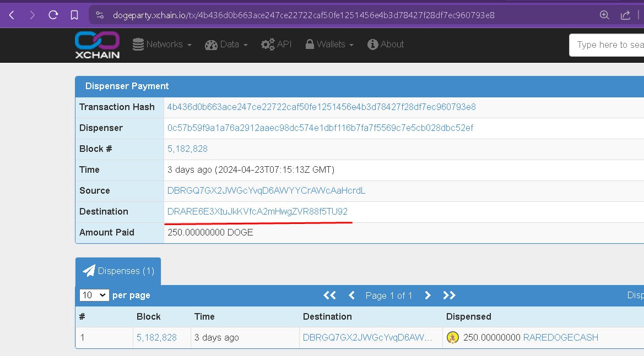Open the API menu item
The width and height of the screenshot is (644, 356).
277,45
